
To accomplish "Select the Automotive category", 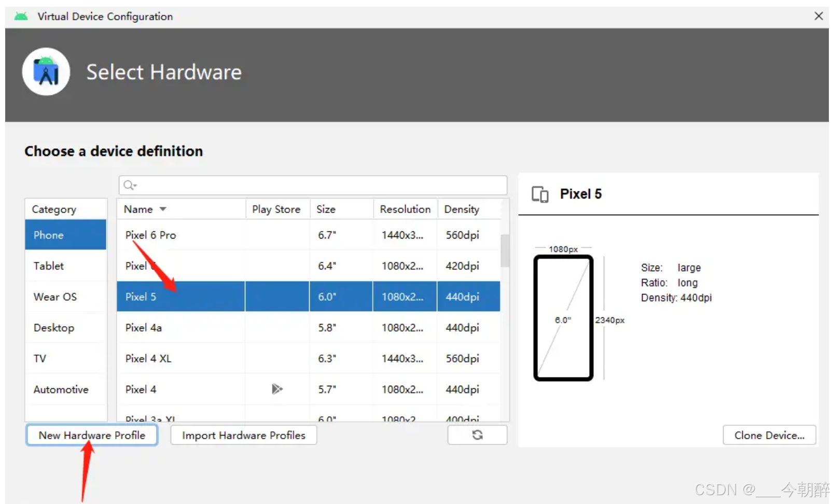I will click(x=66, y=389).
